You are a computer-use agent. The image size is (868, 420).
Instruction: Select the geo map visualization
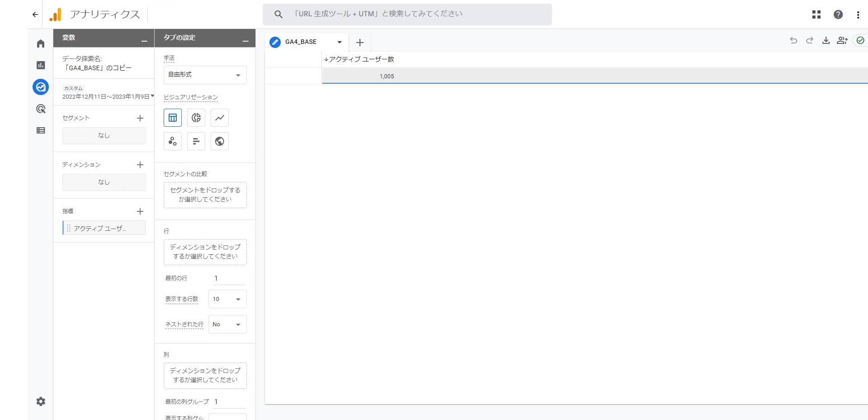tap(220, 141)
